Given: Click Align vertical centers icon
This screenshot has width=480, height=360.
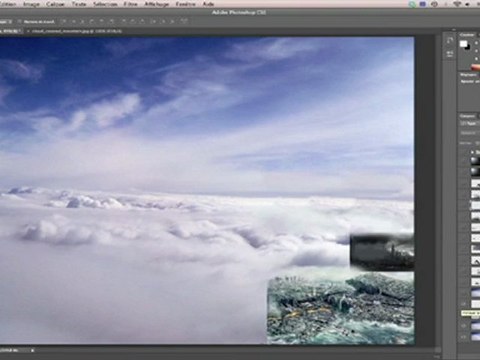Looking at the screenshot, I should [74, 21].
